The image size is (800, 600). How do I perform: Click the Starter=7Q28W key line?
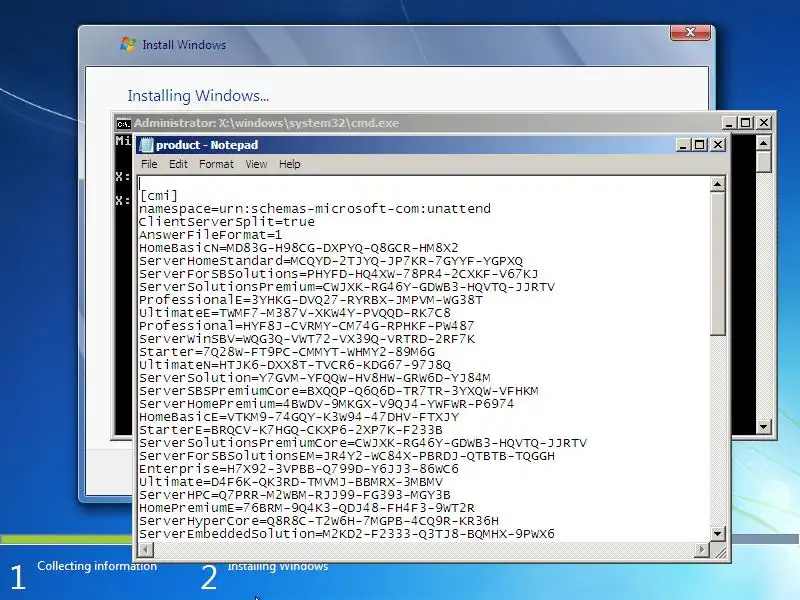coord(287,352)
